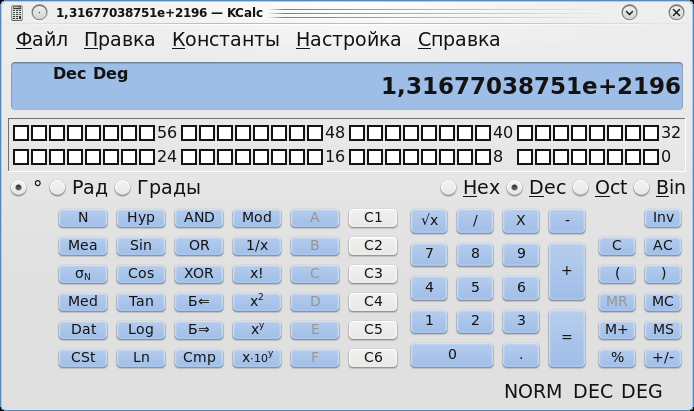Toggle bit 0 square in bit editor
This screenshot has height=411, width=694.
(x=651, y=157)
